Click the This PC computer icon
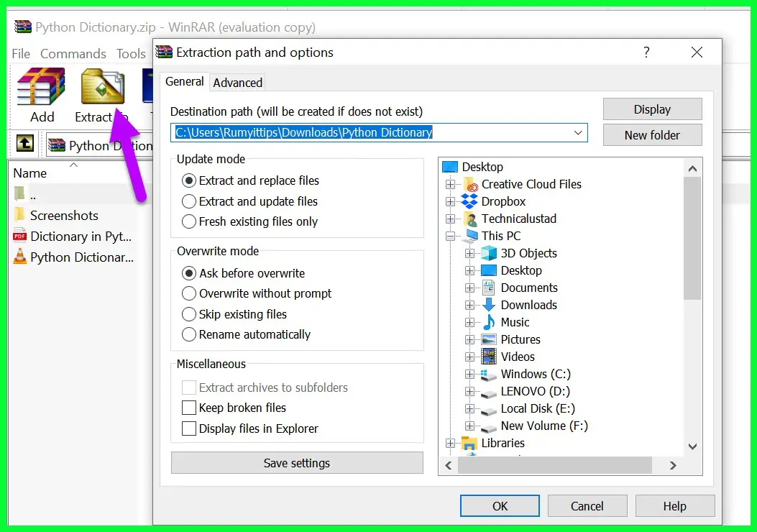 (x=471, y=236)
